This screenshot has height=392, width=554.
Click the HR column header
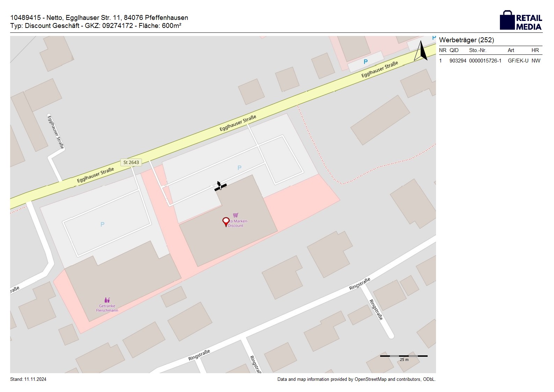[535, 50]
